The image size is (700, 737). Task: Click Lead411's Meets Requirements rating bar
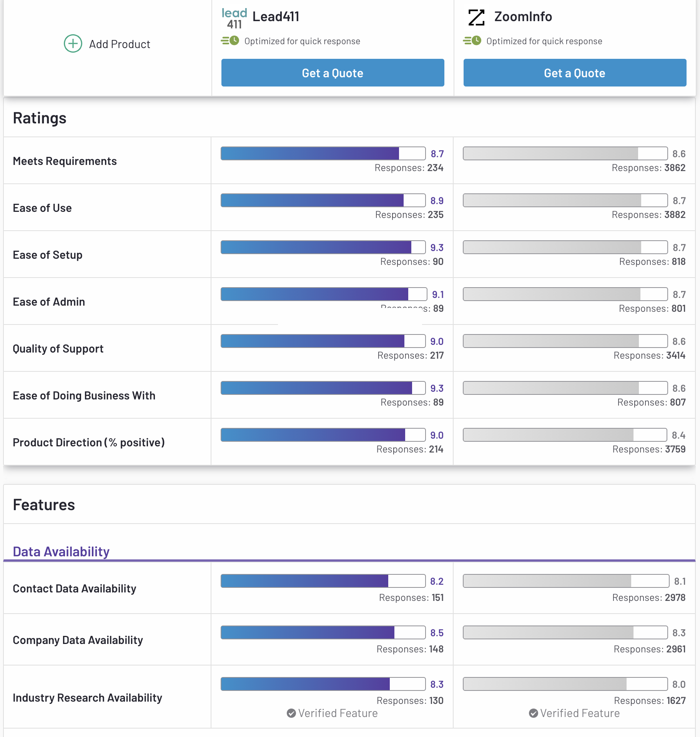click(x=323, y=153)
